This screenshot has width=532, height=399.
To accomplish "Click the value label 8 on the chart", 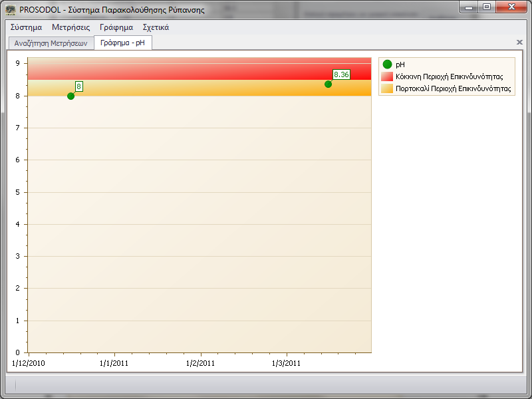I will click(x=78, y=86).
